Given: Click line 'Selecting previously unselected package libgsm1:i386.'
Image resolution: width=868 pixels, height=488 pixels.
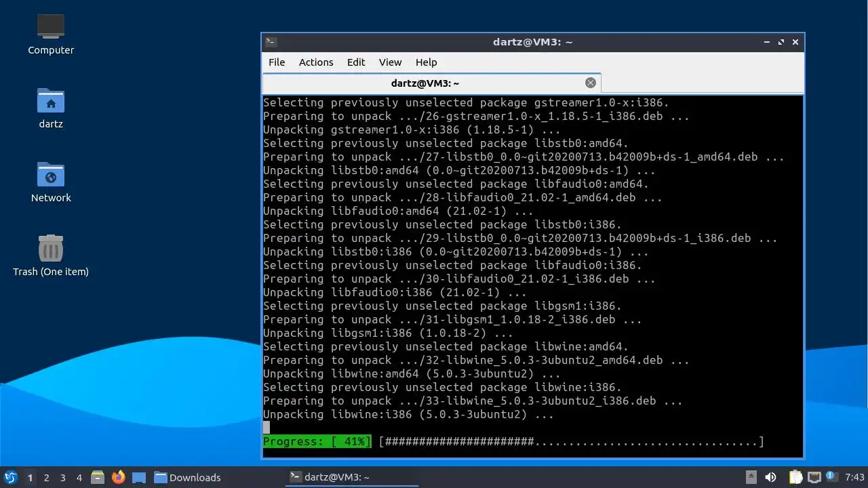Looking at the screenshot, I should pos(442,306).
